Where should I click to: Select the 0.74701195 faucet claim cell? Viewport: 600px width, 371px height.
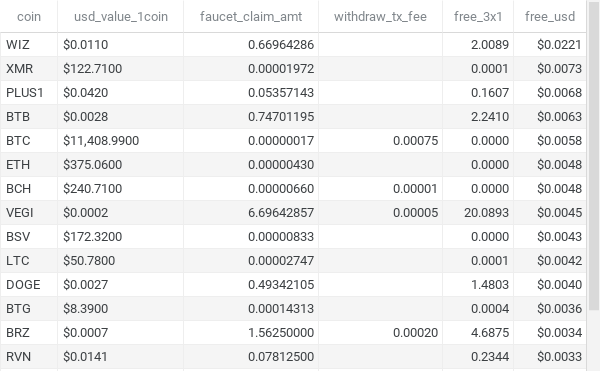pos(251,117)
